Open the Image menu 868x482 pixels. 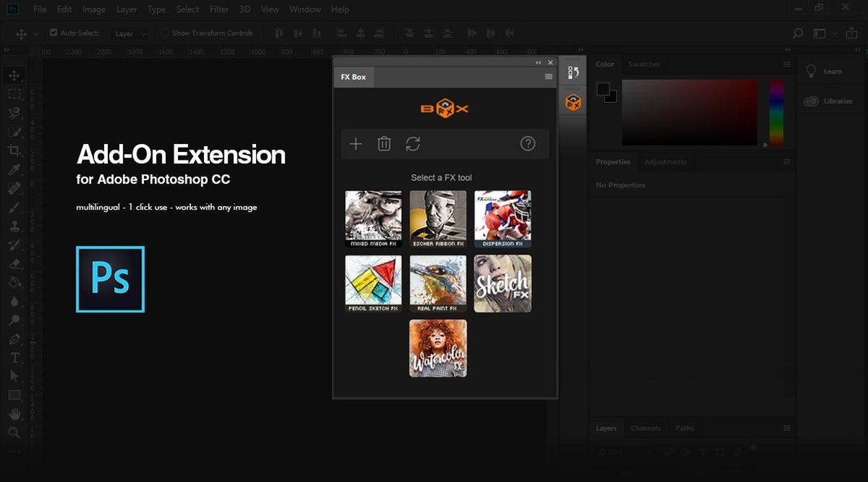pyautogui.click(x=94, y=9)
